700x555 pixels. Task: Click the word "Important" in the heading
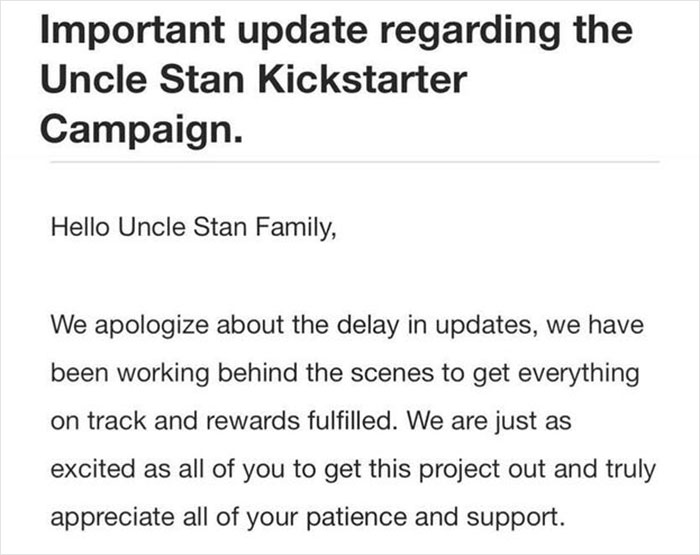(x=132, y=32)
